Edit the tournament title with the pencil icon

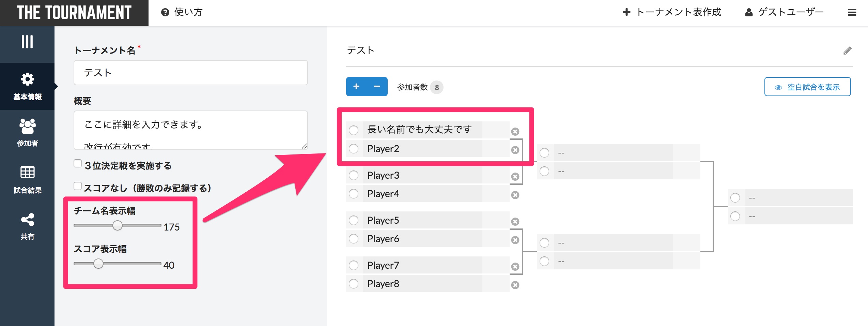tap(848, 50)
